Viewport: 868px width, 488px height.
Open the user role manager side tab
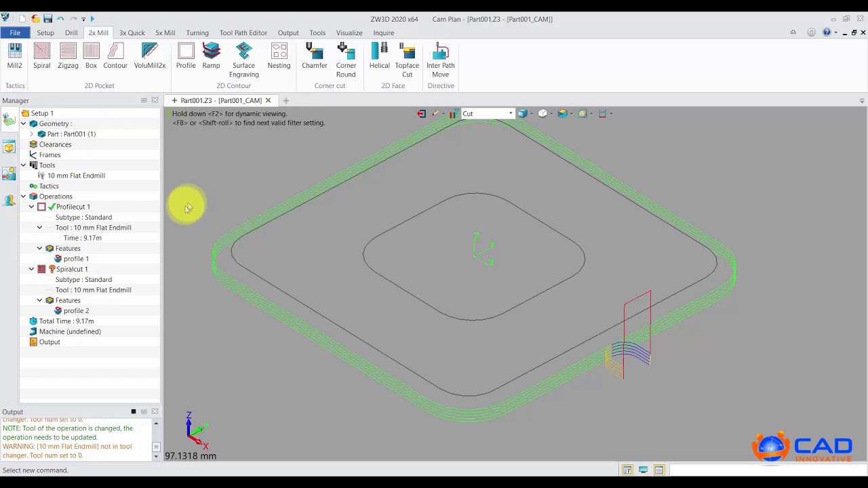(9, 200)
